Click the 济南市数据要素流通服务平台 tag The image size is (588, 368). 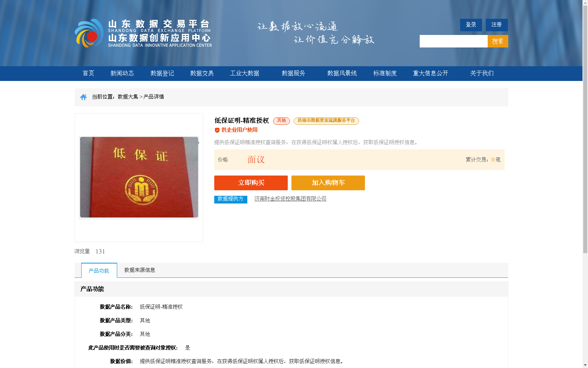[x=326, y=121]
